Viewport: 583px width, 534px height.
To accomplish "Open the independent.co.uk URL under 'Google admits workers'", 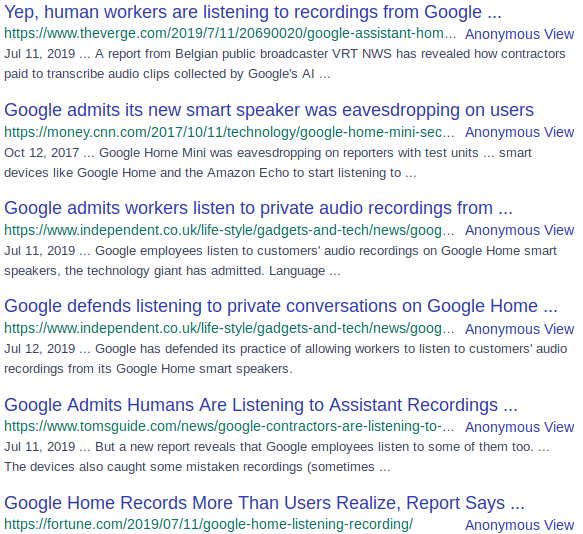I will pos(229,230).
